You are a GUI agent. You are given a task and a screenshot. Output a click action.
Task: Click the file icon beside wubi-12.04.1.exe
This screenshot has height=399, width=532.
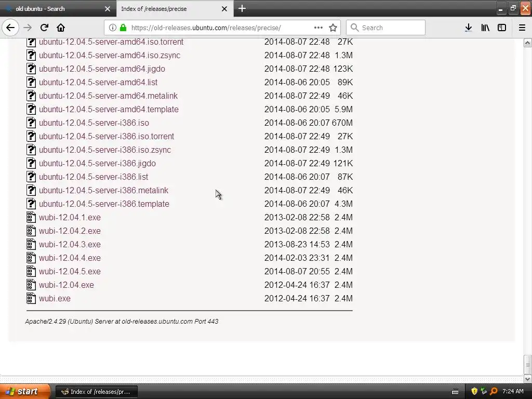(x=31, y=218)
